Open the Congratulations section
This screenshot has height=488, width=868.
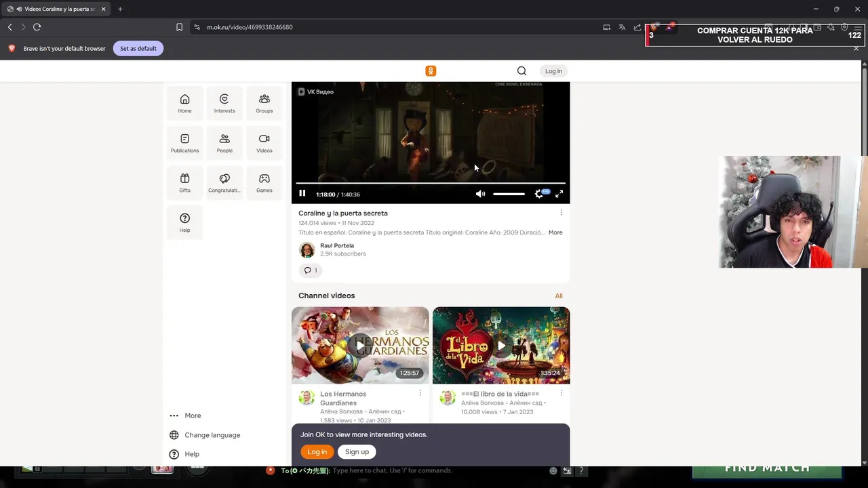pos(224,183)
